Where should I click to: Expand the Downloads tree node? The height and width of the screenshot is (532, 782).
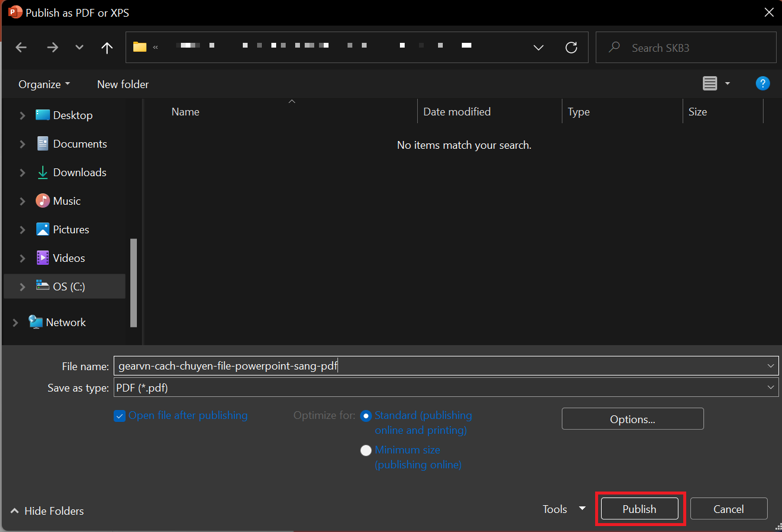[x=23, y=173]
